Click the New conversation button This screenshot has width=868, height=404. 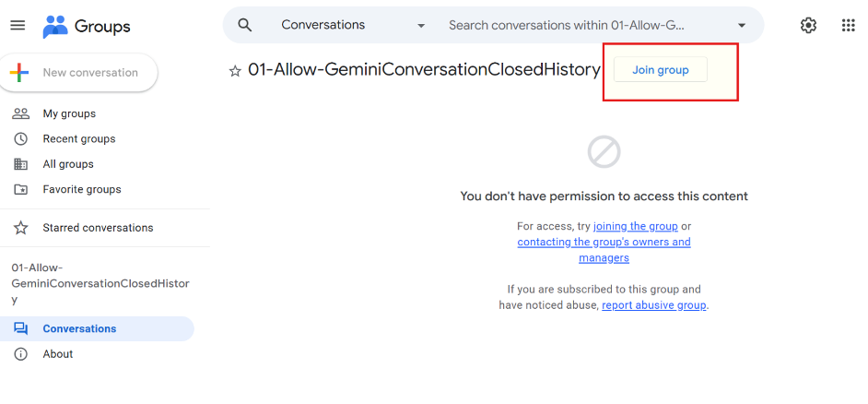(78, 73)
